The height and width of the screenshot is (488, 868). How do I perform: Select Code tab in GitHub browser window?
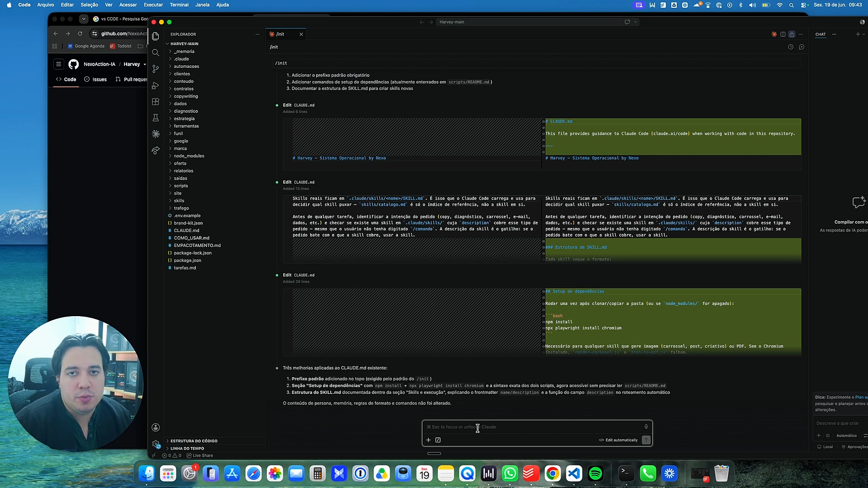pos(66,79)
